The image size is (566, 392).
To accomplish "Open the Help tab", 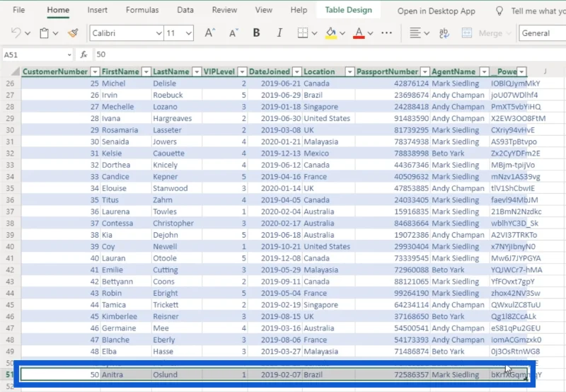I will point(299,10).
